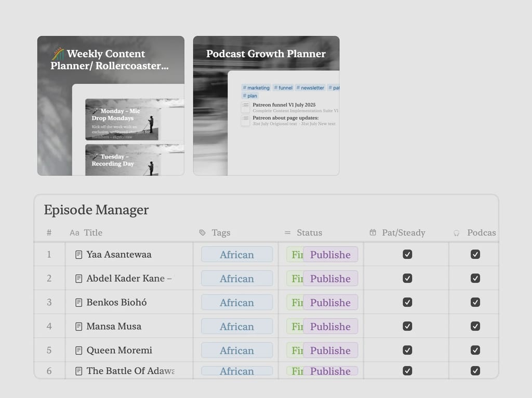Open The Battle Of Adawa episode title
Viewport: 532px width, 398px height.
point(130,371)
